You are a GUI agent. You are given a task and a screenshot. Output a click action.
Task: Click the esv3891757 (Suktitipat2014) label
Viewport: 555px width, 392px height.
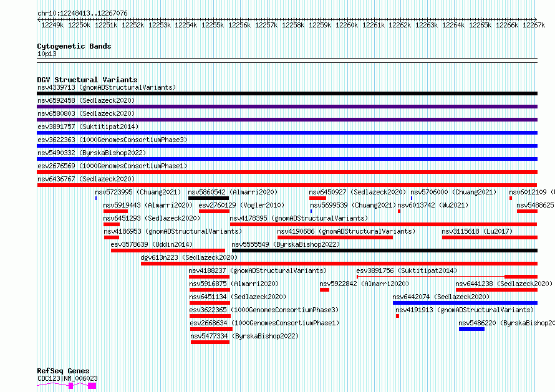pyautogui.click(x=88, y=127)
